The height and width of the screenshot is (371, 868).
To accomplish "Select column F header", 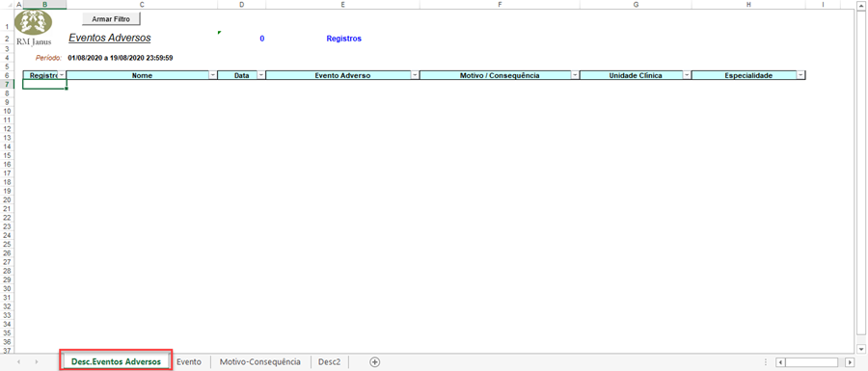I will [500, 5].
